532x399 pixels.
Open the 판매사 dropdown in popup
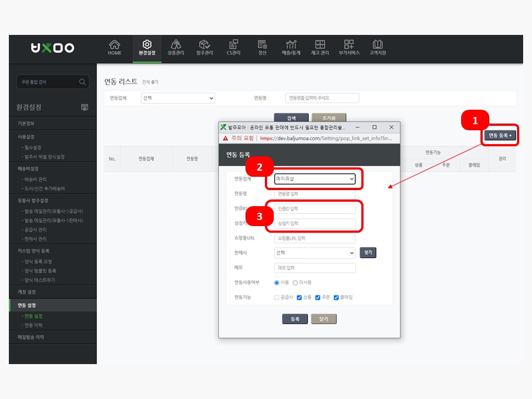coord(315,253)
